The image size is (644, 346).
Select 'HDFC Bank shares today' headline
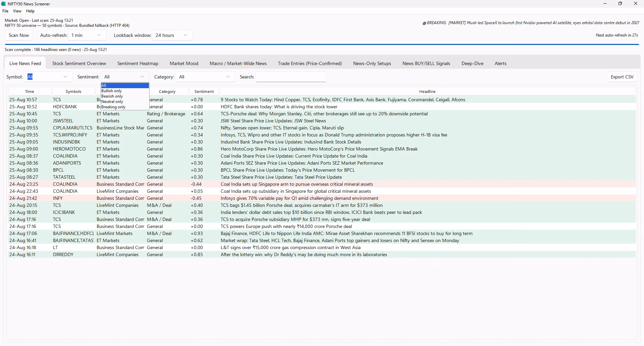(279, 107)
